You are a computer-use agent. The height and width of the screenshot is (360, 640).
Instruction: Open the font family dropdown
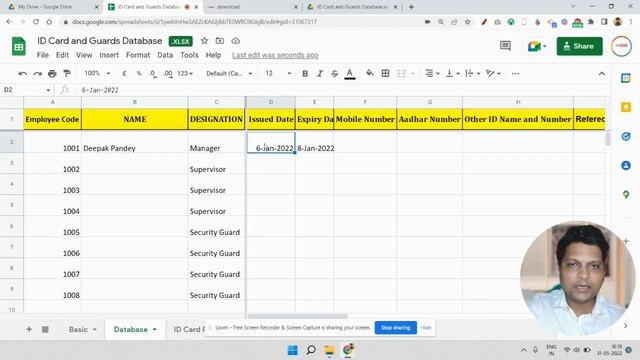click(x=229, y=73)
